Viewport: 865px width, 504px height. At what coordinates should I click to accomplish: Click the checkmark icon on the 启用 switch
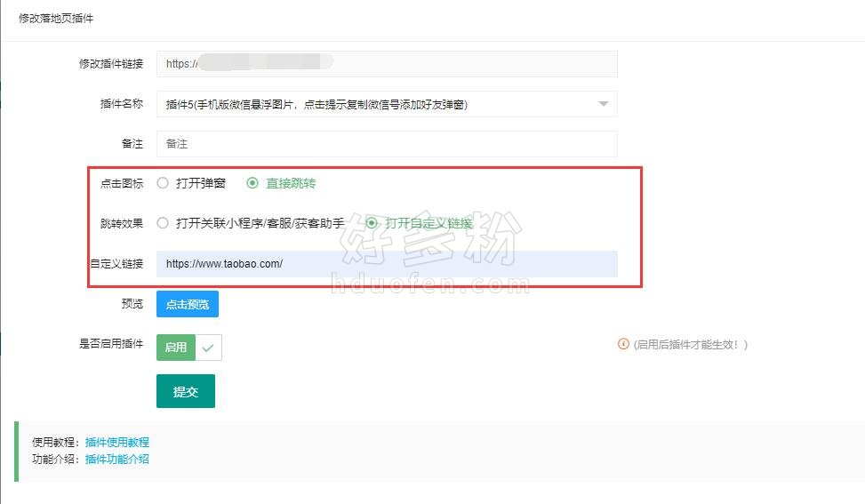click(x=208, y=348)
